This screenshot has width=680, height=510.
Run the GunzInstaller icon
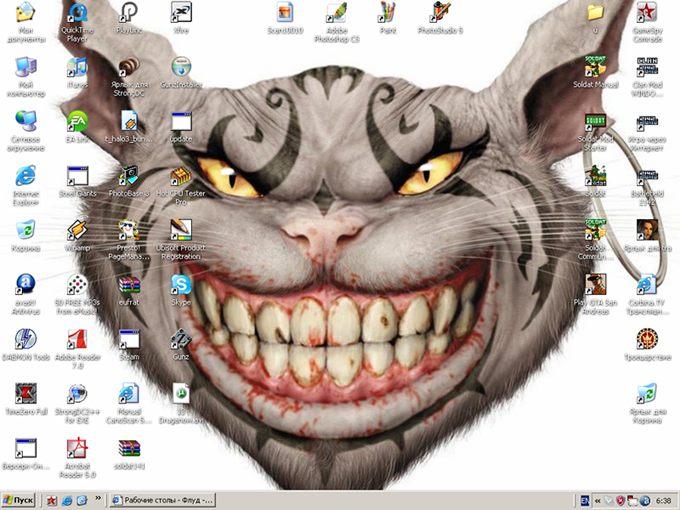[181, 67]
